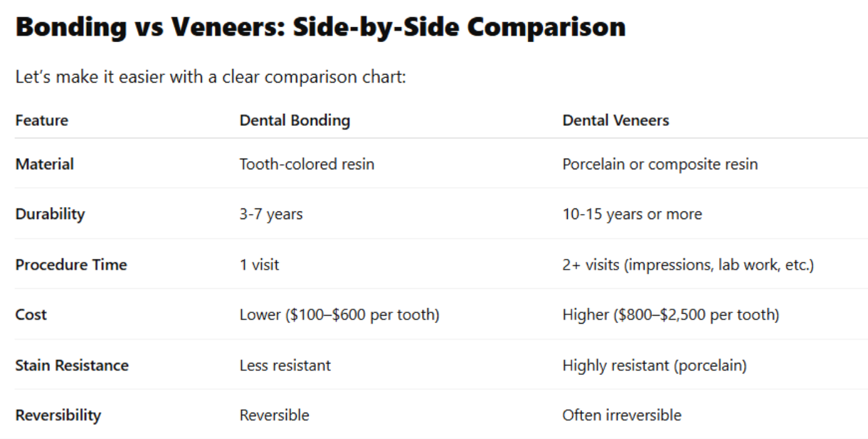Click Porcelain or composite resin cell
This screenshot has width=868, height=439.
(660, 164)
